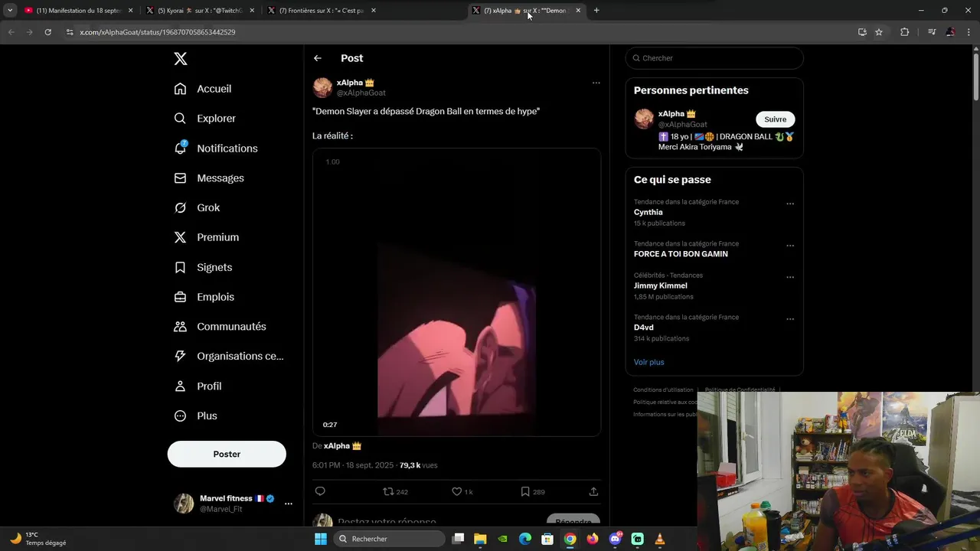
Task: Click the taskbar Rechercher search box
Action: [389, 539]
